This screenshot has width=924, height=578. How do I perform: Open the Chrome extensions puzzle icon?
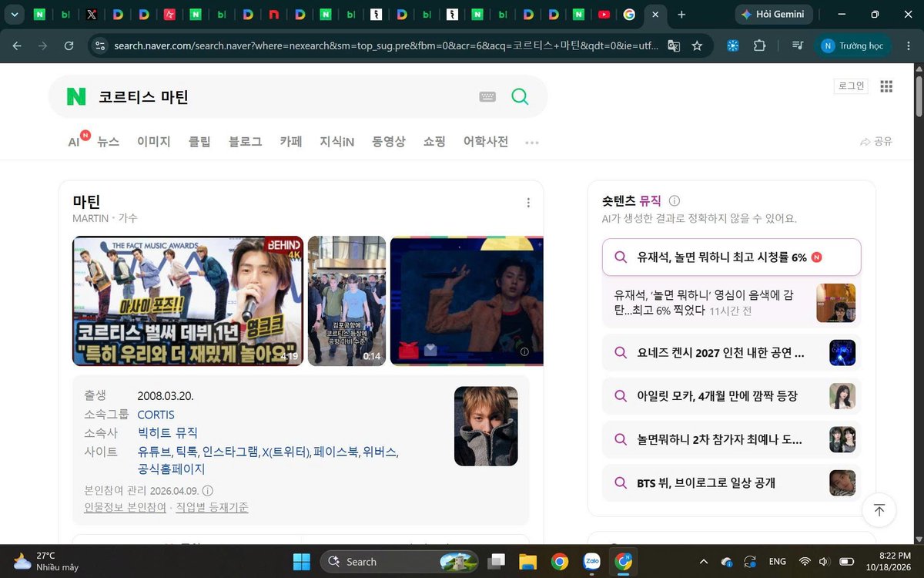coord(759,46)
